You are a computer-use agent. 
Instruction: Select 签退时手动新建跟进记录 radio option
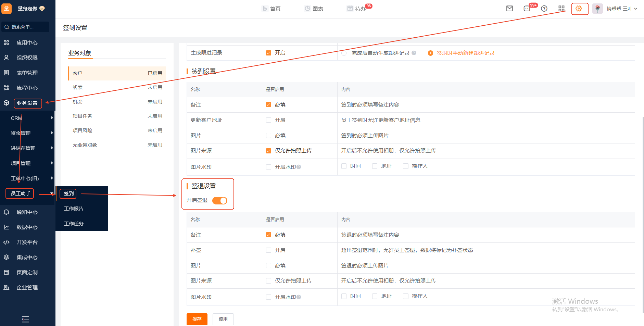coord(430,53)
